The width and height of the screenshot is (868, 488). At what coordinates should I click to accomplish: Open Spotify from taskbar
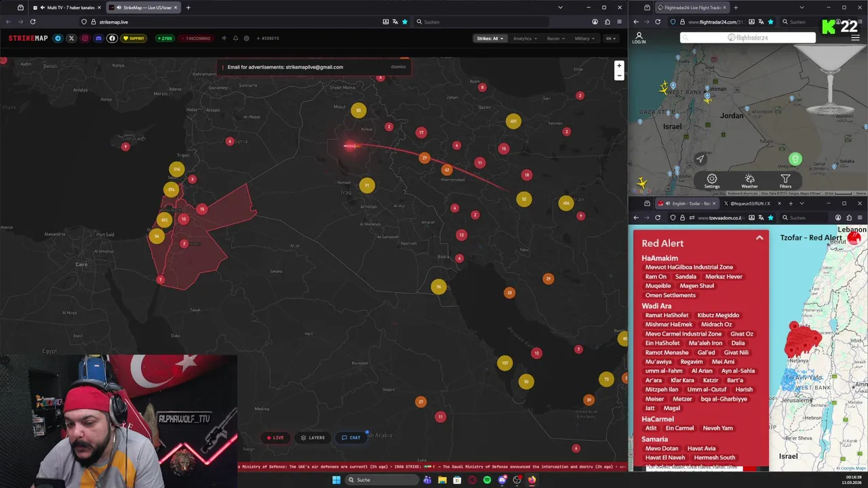pyautogui.click(x=487, y=480)
